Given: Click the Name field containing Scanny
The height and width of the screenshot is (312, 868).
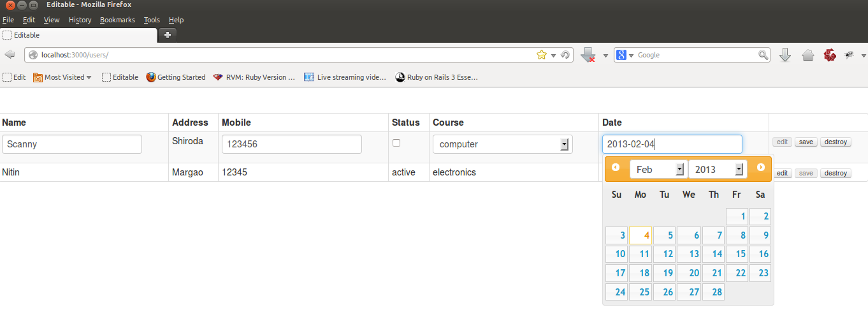Looking at the screenshot, I should pyautogui.click(x=72, y=144).
